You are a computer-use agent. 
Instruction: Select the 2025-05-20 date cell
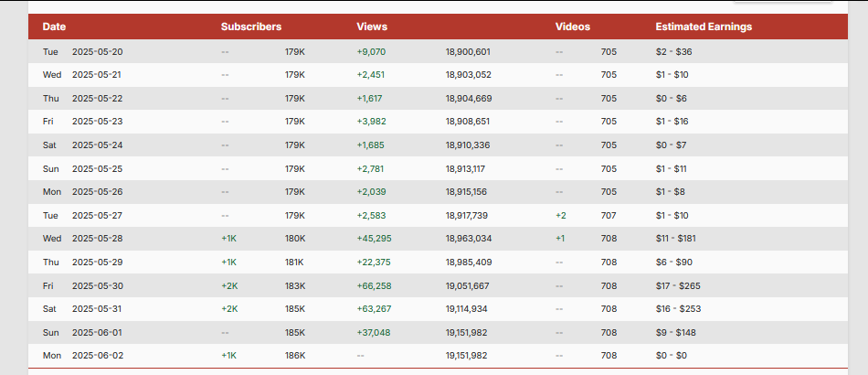click(x=98, y=52)
